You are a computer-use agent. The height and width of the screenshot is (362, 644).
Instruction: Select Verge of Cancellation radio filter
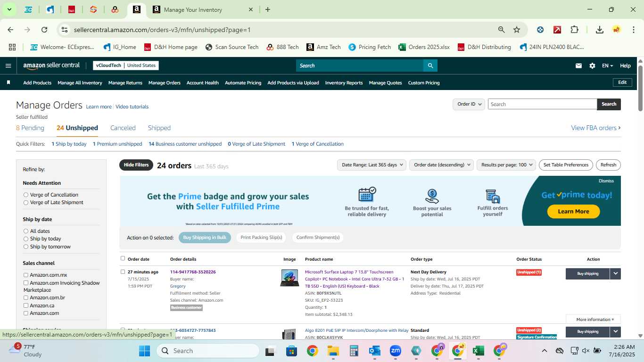point(26,195)
